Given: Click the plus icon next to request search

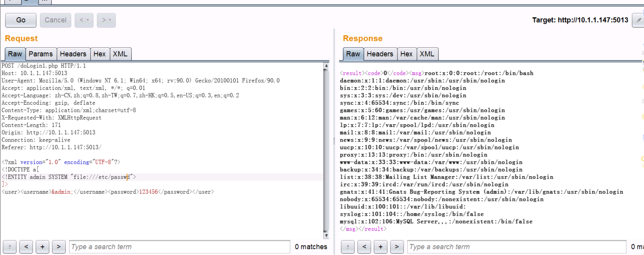Looking at the screenshot, I should click(x=42, y=247).
